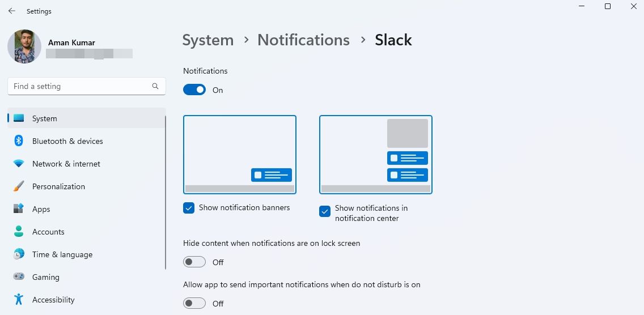Click the Accessibility figure icon
This screenshot has width=644, height=315.
19,299
